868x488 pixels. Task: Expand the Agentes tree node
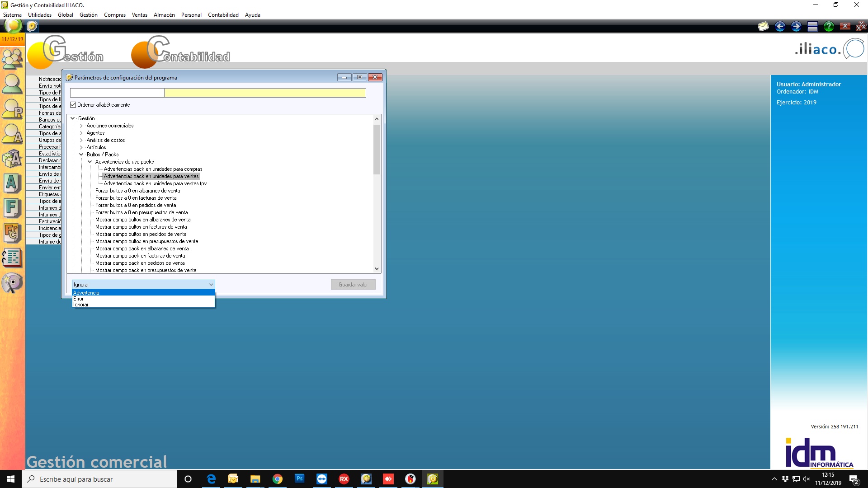[81, 133]
